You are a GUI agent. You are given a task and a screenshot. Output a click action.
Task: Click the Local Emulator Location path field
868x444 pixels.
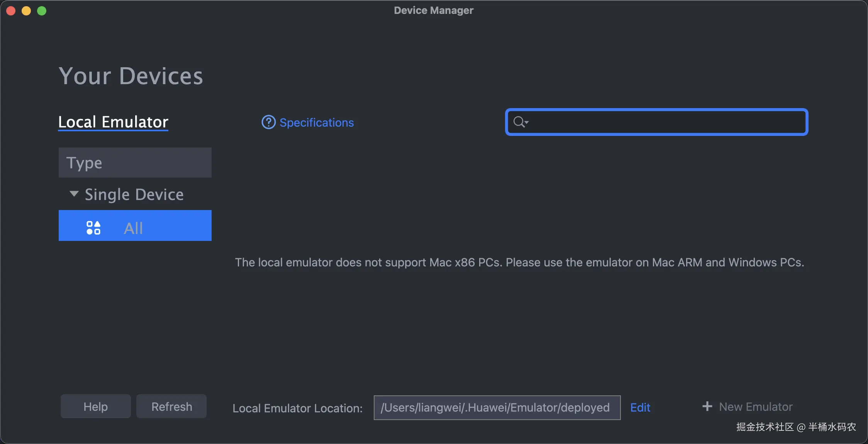point(497,408)
